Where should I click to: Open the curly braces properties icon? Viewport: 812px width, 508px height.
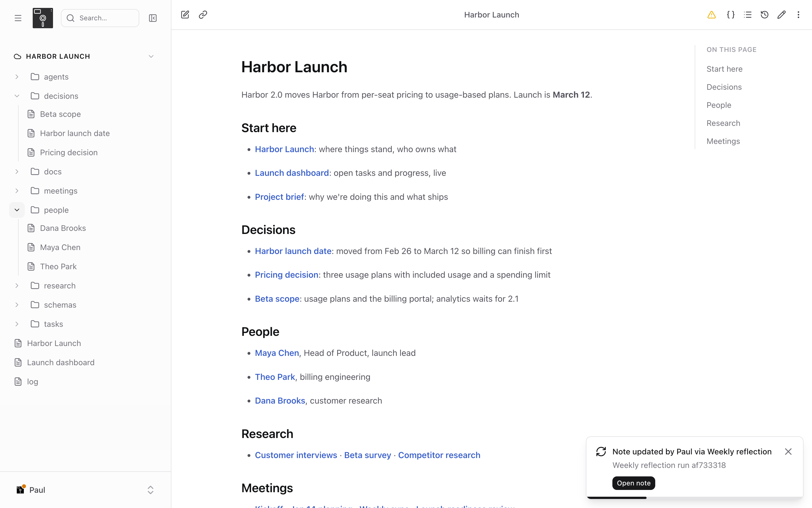pos(731,15)
